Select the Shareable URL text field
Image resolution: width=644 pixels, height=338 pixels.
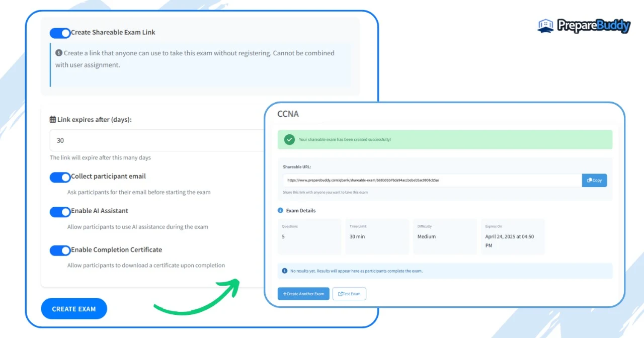pos(432,180)
